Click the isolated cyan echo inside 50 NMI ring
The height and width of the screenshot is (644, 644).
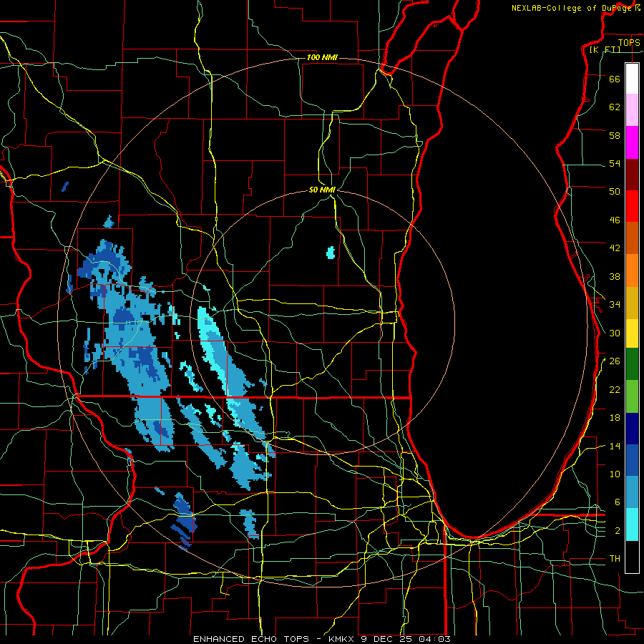331,252
